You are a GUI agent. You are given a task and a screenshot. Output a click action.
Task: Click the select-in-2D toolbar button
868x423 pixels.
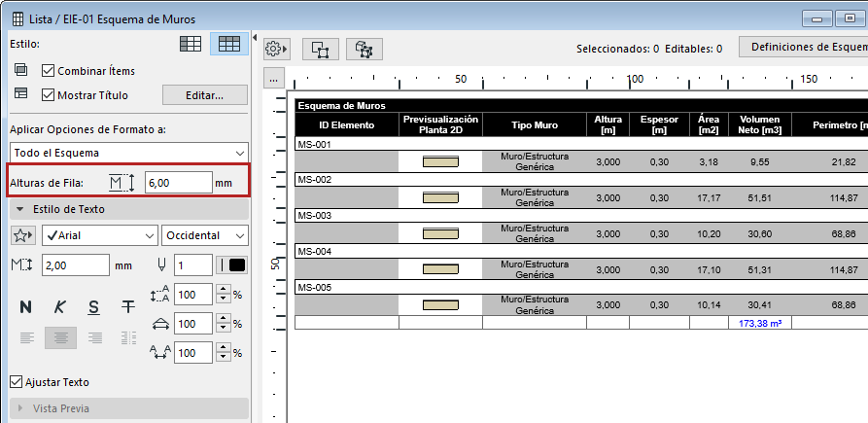[x=321, y=50]
